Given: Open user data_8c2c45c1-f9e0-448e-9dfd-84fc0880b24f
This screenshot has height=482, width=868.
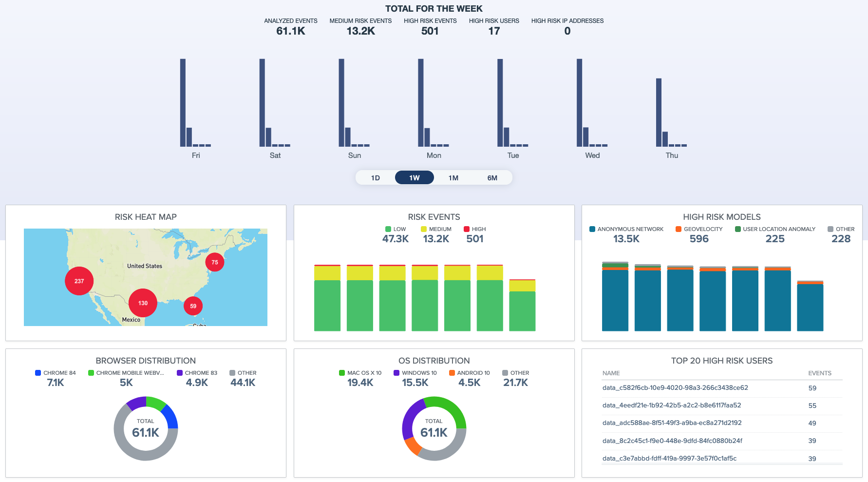Looking at the screenshot, I should (672, 441).
